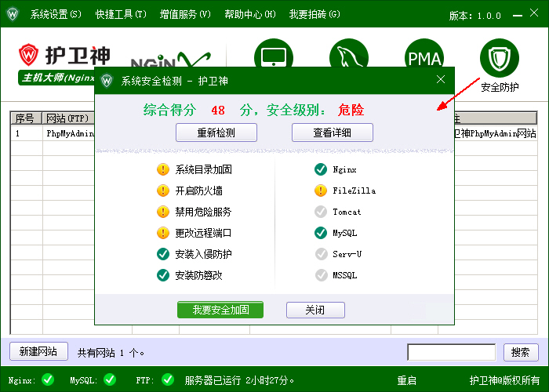Click the 重新检测 button
This screenshot has width=549, height=392.
tap(216, 132)
